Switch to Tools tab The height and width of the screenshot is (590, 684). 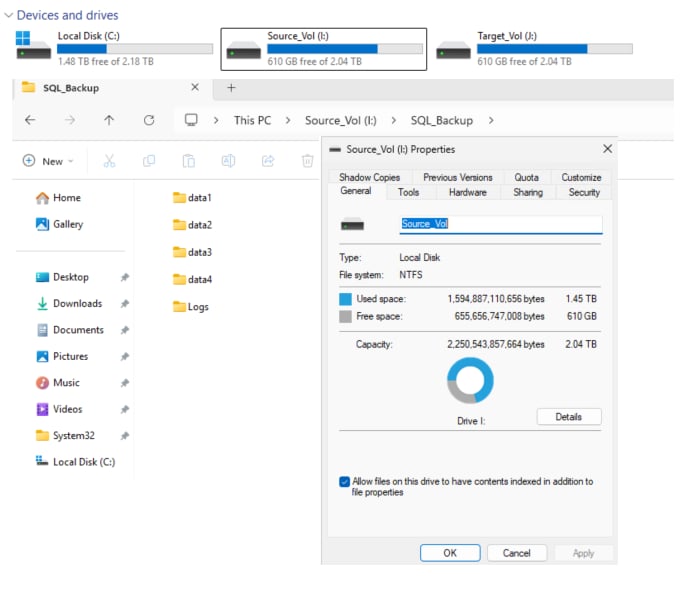pos(408,192)
